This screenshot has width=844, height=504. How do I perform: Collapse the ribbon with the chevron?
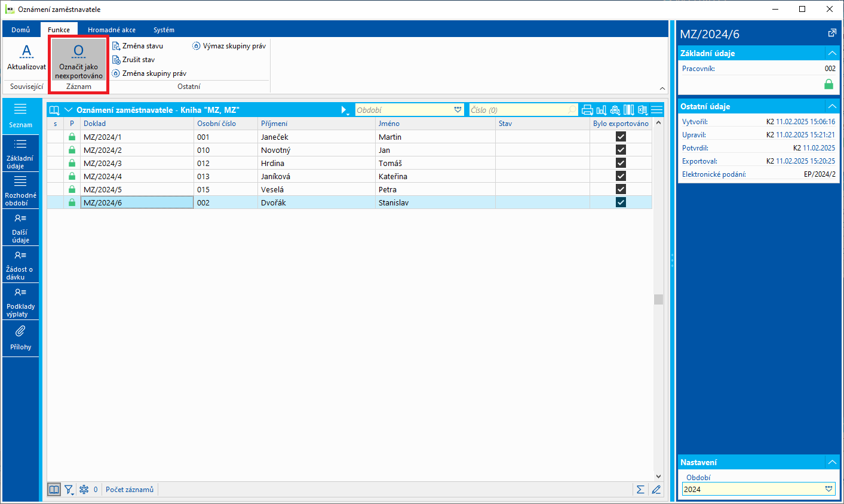click(x=662, y=88)
